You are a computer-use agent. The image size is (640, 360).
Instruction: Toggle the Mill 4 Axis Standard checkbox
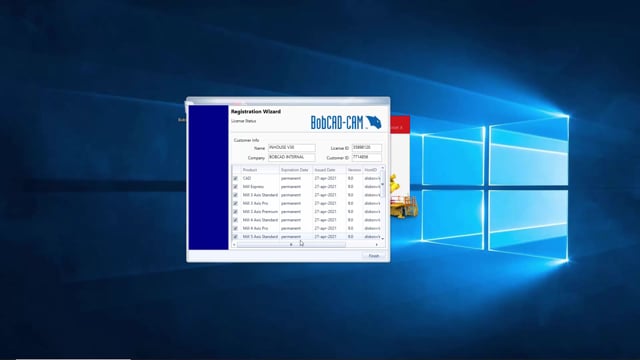pyautogui.click(x=236, y=220)
